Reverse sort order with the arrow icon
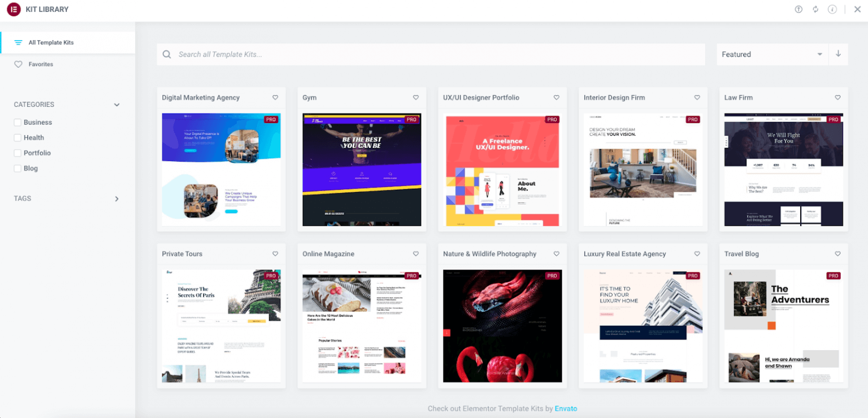The width and height of the screenshot is (868, 418). 839,54
